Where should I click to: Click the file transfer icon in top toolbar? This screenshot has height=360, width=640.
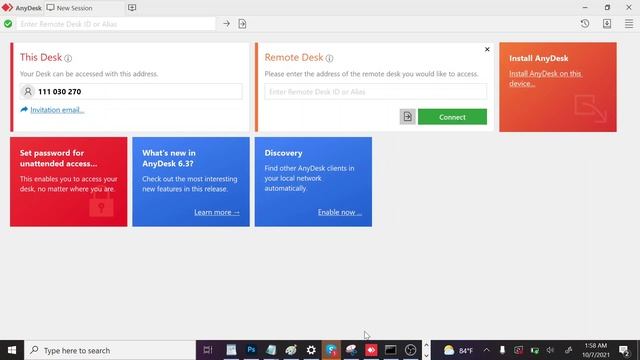pyautogui.click(x=242, y=24)
